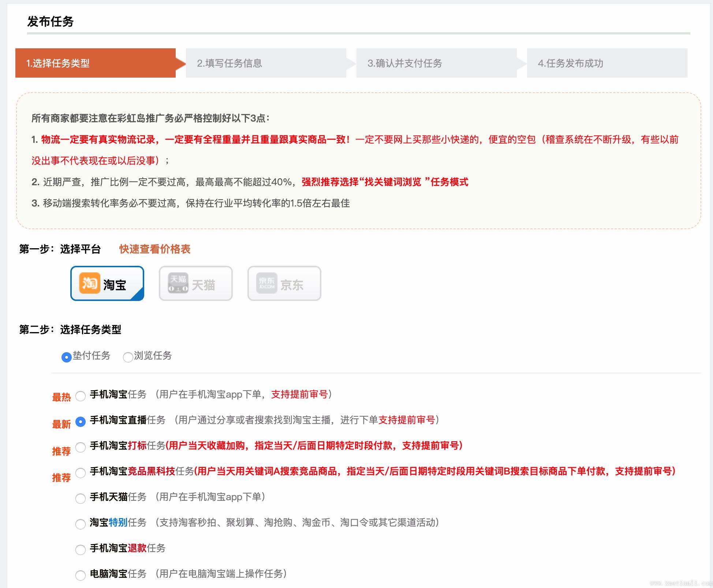Open the 快速查看价格表 link
The height and width of the screenshot is (588, 713).
pyautogui.click(x=155, y=249)
